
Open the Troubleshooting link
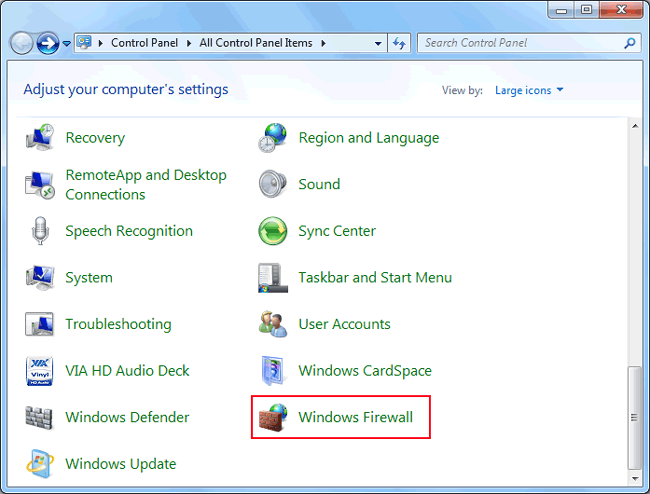tap(118, 324)
